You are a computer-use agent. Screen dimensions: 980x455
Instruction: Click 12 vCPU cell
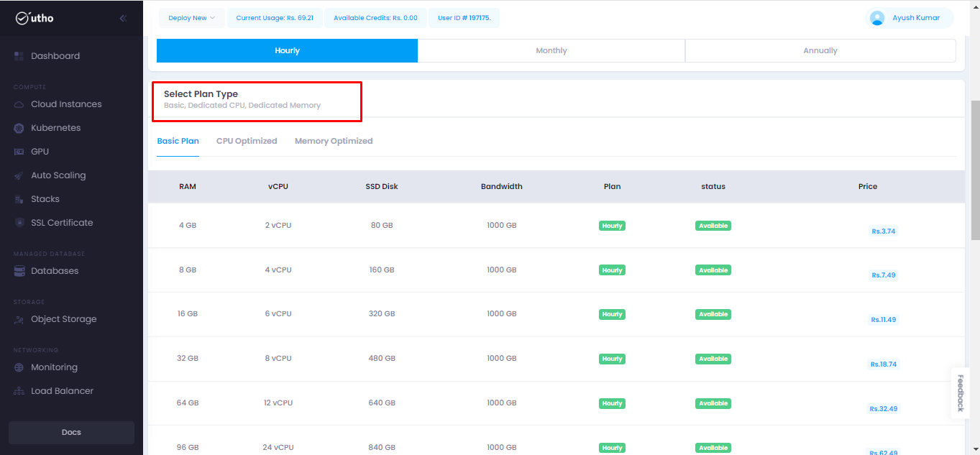tap(278, 403)
